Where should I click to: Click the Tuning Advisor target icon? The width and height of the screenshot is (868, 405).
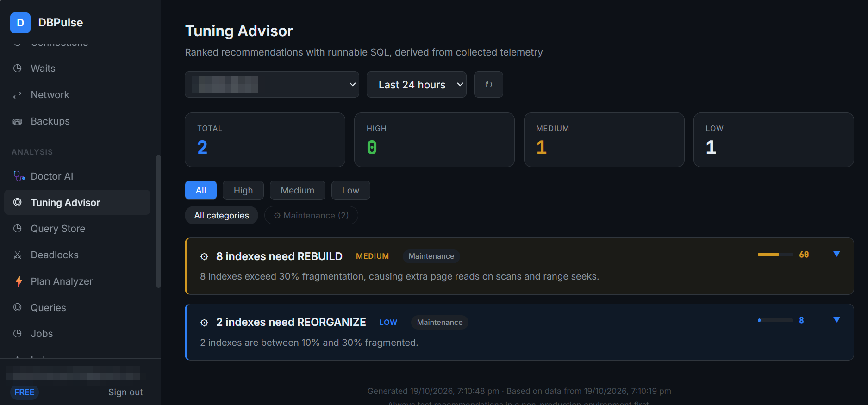[18, 202]
